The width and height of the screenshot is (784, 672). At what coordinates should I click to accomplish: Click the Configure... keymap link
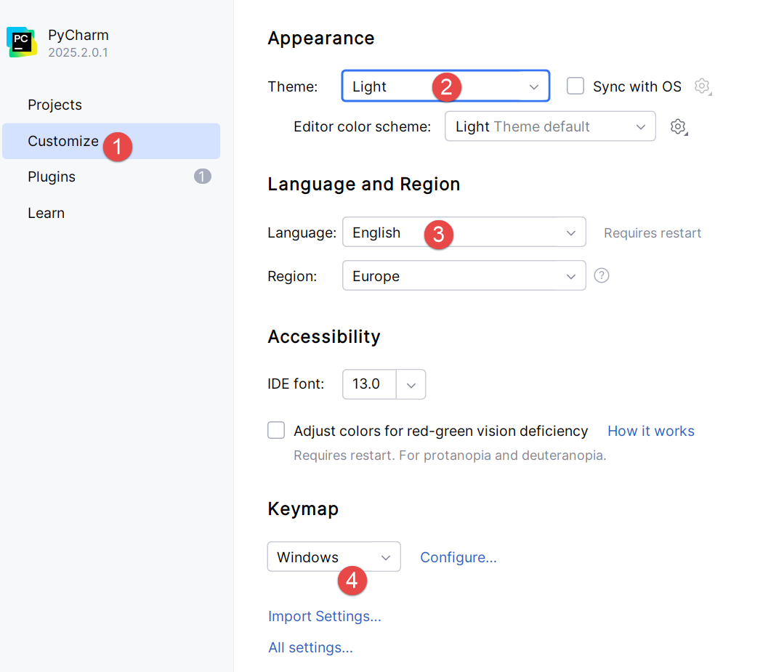[458, 557]
